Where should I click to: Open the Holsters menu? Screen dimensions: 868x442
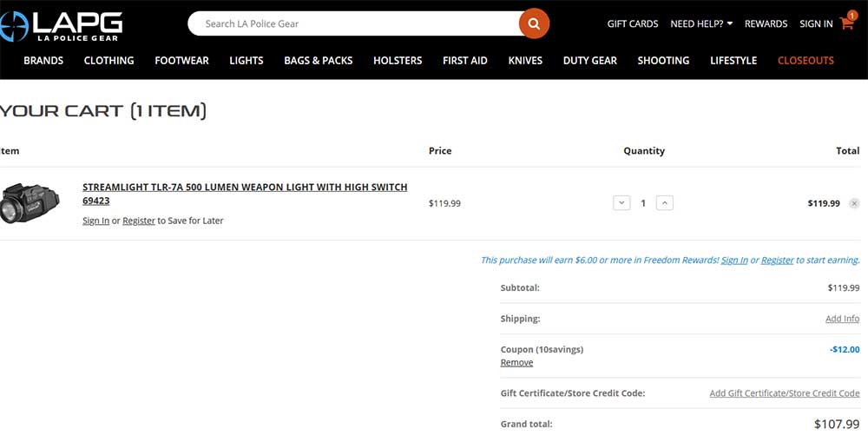(x=398, y=61)
